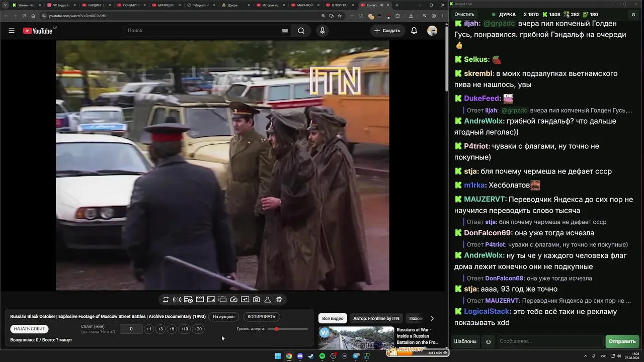This screenshot has height=362, width=644.
Task: Open the Создать create menu
Action: 387,31
